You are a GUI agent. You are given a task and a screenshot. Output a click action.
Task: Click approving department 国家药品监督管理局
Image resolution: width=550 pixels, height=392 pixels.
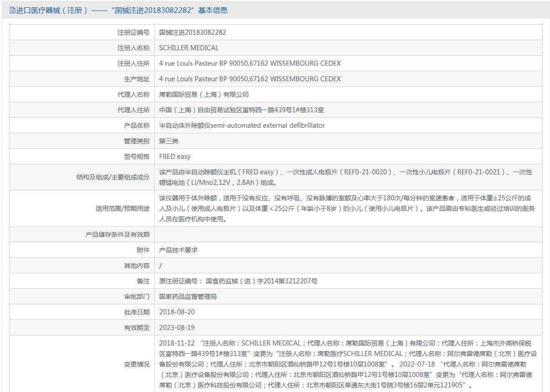(x=188, y=297)
